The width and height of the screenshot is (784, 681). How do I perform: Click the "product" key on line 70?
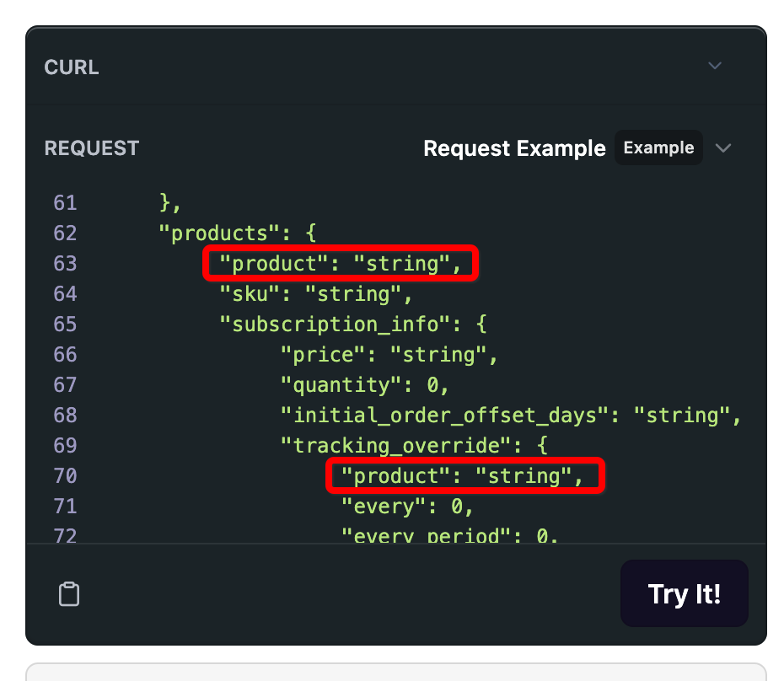pyautogui.click(x=395, y=476)
